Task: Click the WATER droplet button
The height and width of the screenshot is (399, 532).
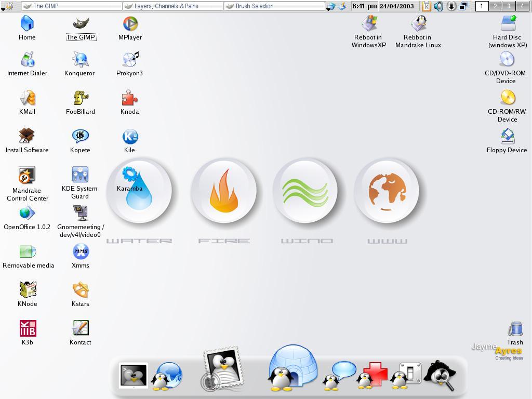Action: (139, 191)
